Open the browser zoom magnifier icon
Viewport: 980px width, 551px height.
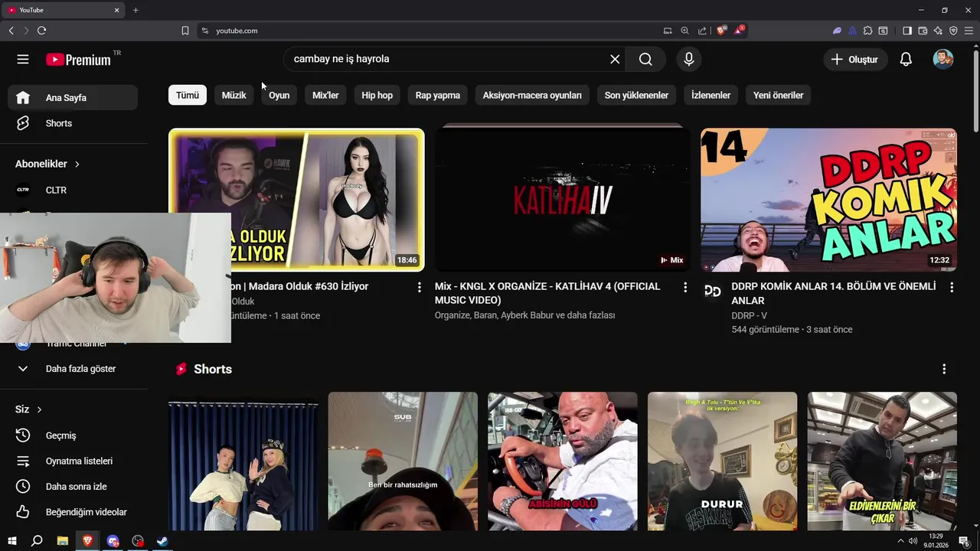click(684, 31)
